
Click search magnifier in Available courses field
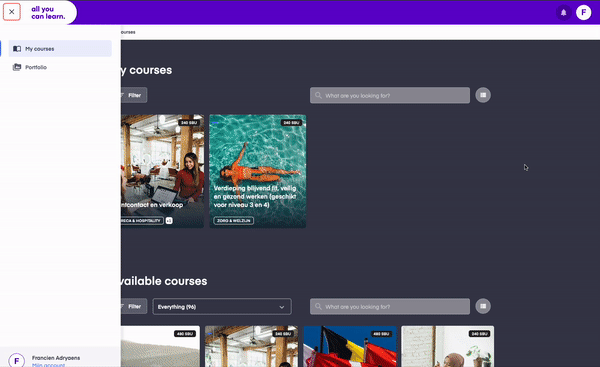click(318, 307)
